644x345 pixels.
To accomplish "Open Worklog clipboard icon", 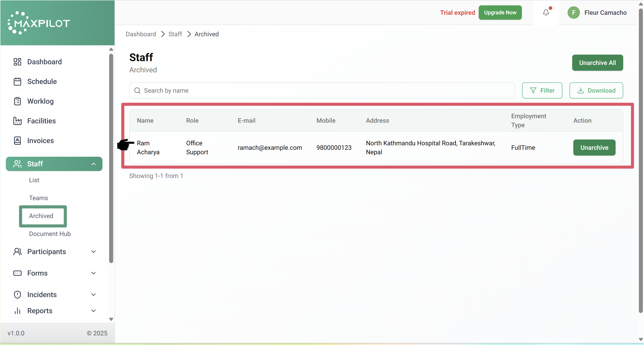I will 17,101.
